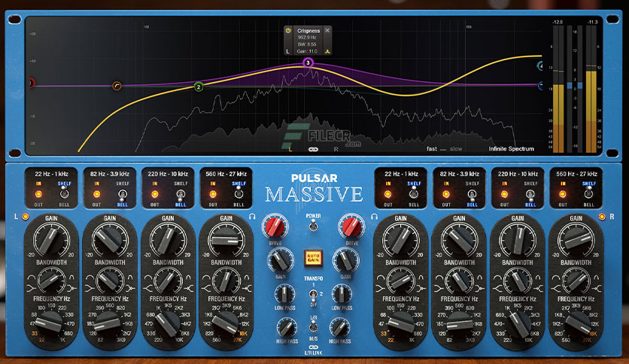Solo right channel with the headphones icon
This screenshot has width=629, height=364.
point(374,216)
